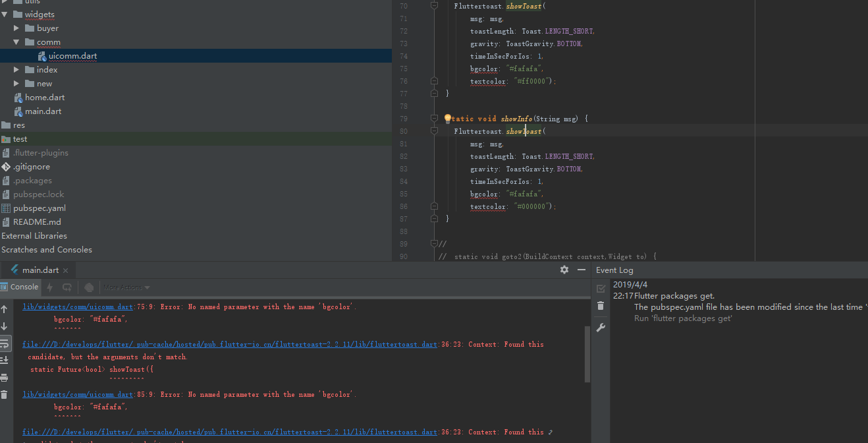Select uicomm.dart in project tree
868x443 pixels.
72,56
